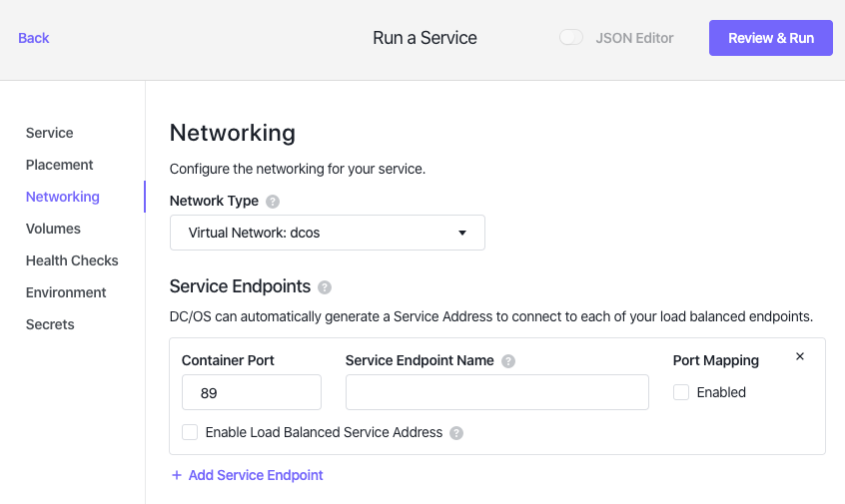The height and width of the screenshot is (504, 845).
Task: Enable the Port Mapping checkbox
Action: point(681,392)
